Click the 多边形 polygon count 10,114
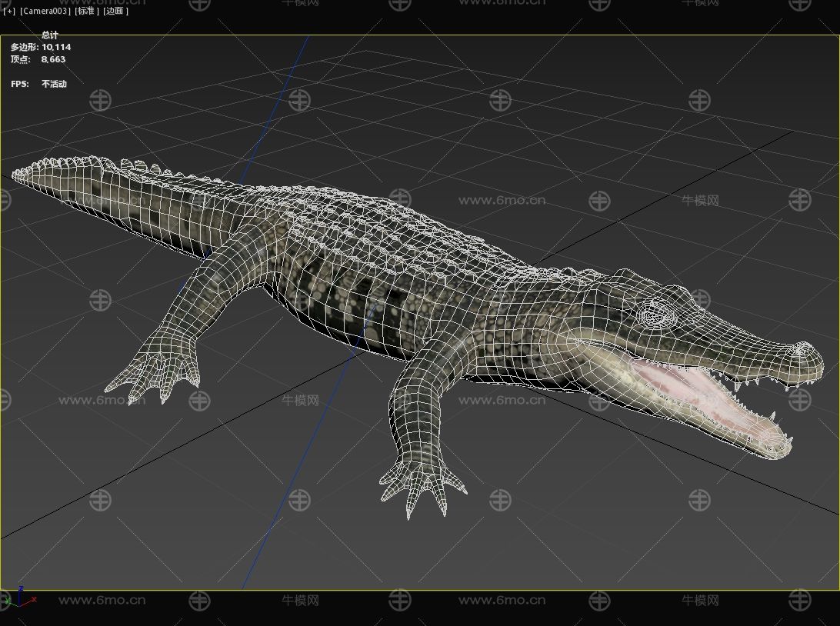This screenshot has width=840, height=626. 56,47
